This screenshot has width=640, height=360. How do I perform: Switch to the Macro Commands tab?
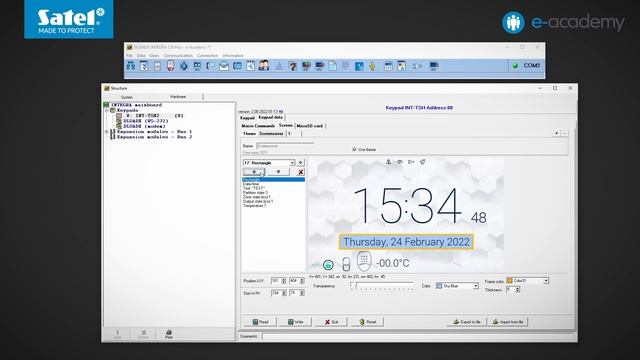point(258,126)
